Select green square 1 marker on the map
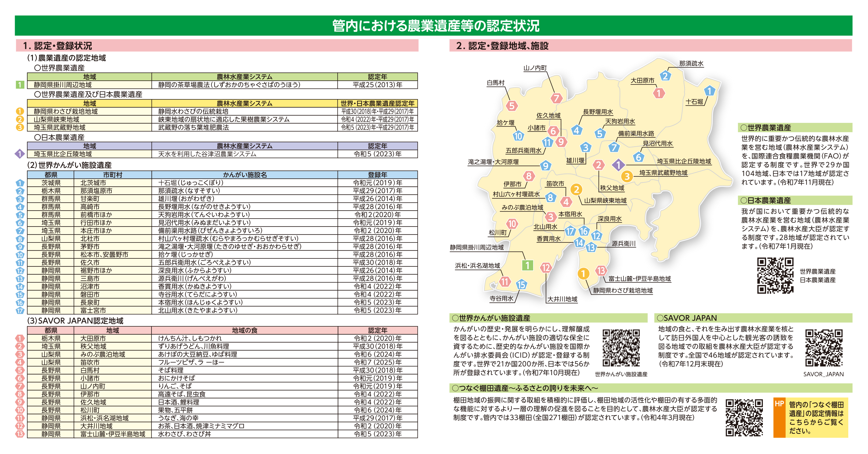This screenshot has height=454, width=868. point(527,265)
